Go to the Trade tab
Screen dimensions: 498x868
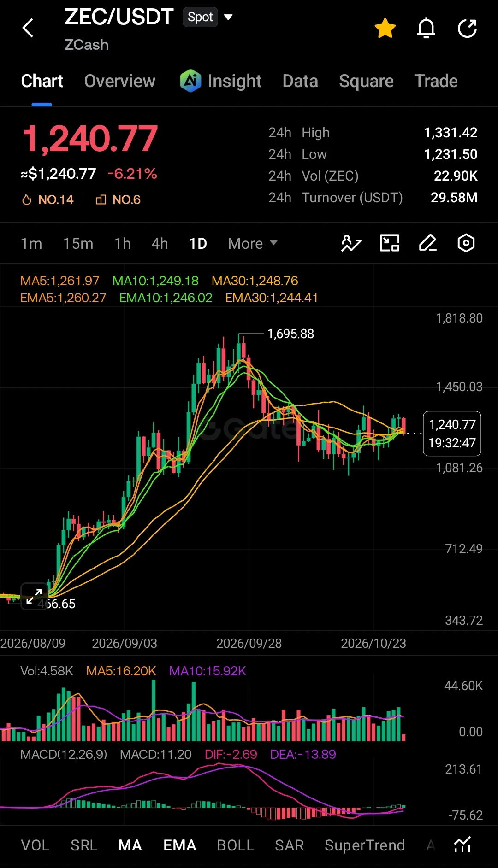click(436, 81)
